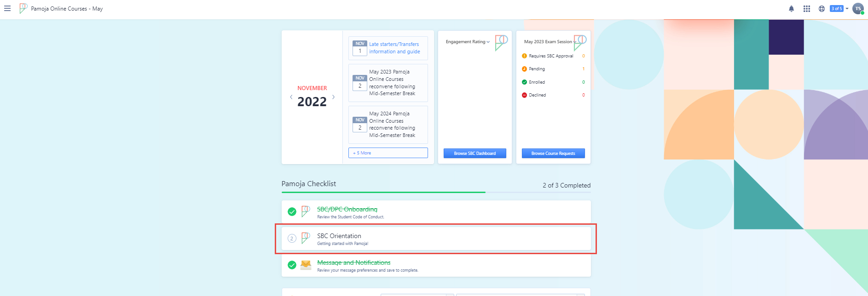The height and width of the screenshot is (296, 868).
Task: Click the globe help icon
Action: (822, 9)
